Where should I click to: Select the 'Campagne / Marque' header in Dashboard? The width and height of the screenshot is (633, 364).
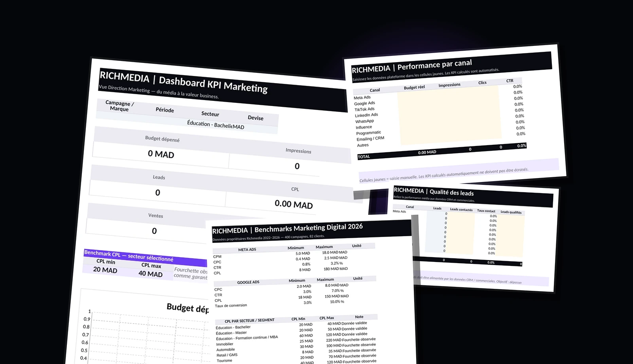pyautogui.click(x=119, y=106)
